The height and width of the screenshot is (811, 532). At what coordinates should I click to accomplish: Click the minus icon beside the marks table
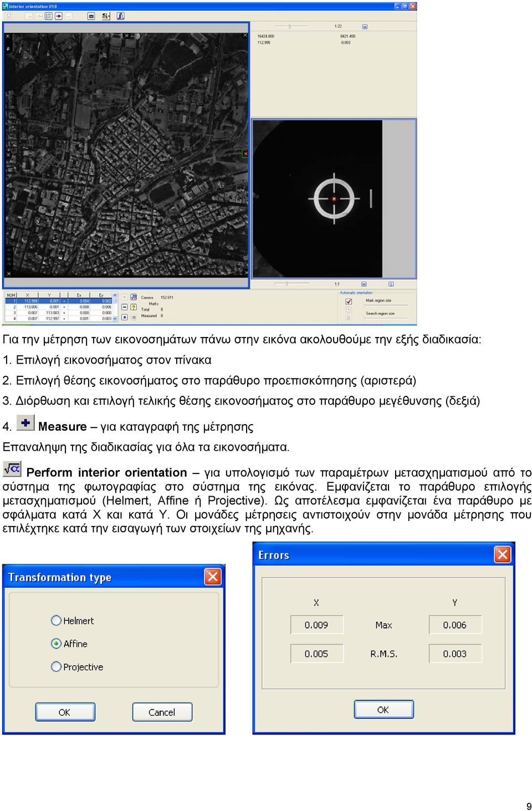(x=124, y=307)
